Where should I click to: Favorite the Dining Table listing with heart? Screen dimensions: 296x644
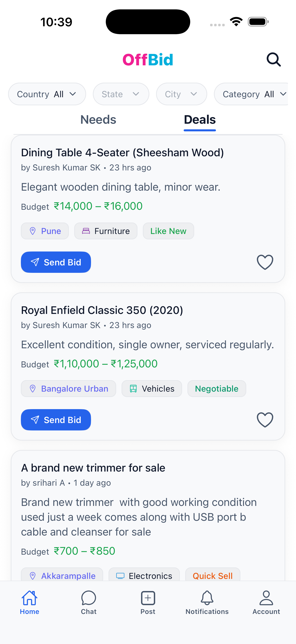265,262
